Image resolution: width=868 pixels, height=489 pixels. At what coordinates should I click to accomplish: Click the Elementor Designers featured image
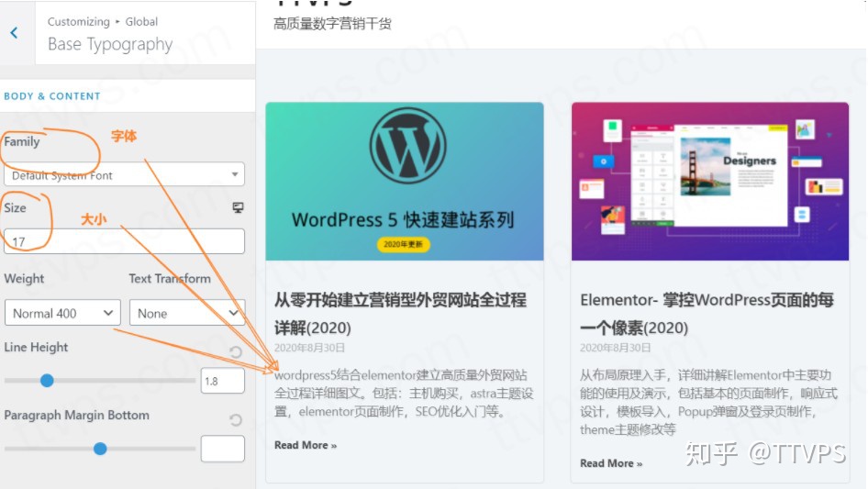tap(709, 181)
